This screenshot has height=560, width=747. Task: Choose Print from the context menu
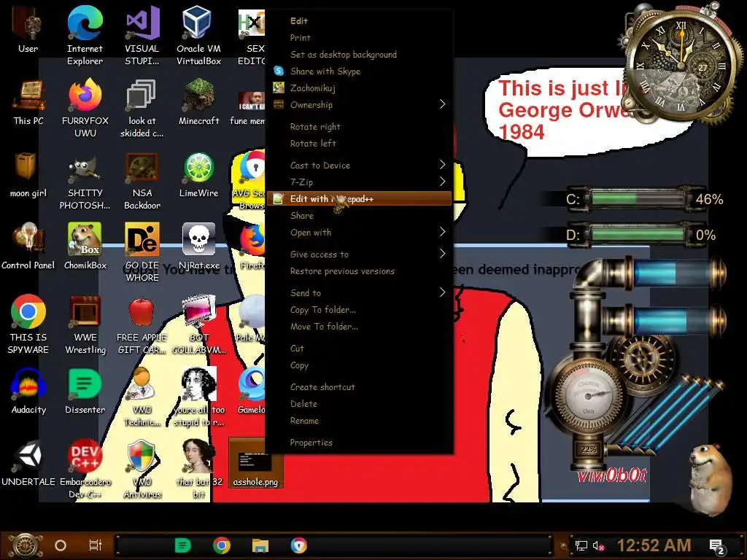(x=358, y=38)
